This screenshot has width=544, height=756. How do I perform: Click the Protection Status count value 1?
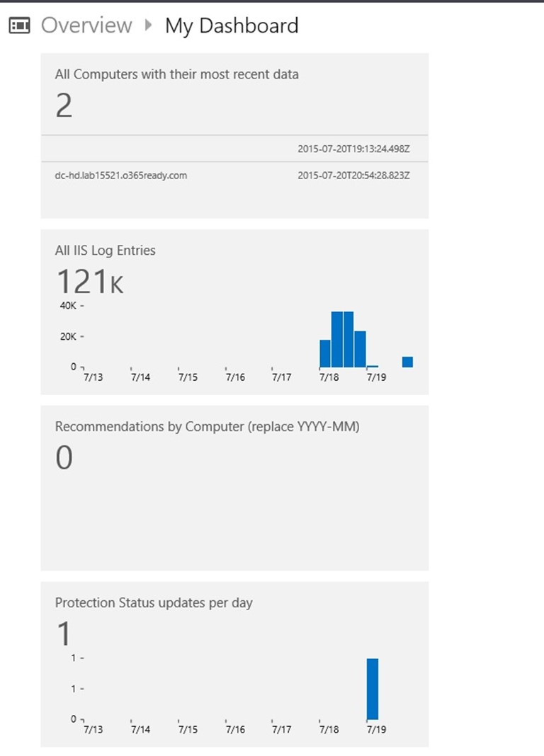tap(64, 634)
